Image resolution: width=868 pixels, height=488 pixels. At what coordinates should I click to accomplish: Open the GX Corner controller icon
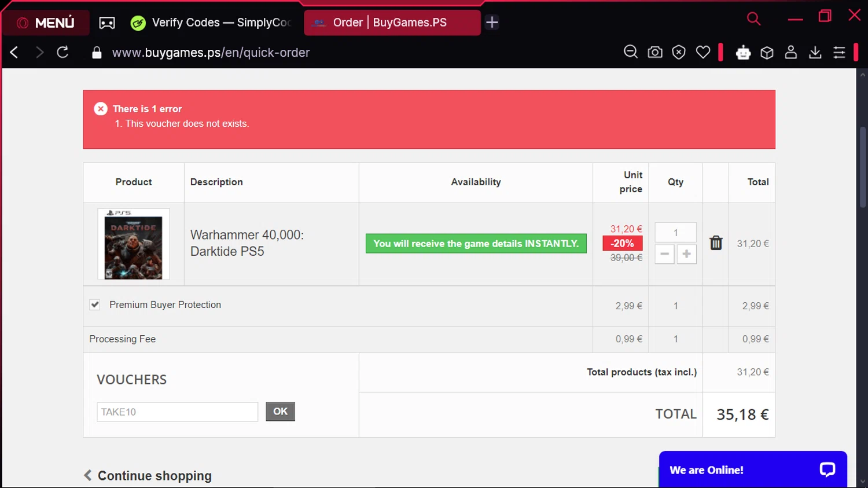(x=107, y=23)
